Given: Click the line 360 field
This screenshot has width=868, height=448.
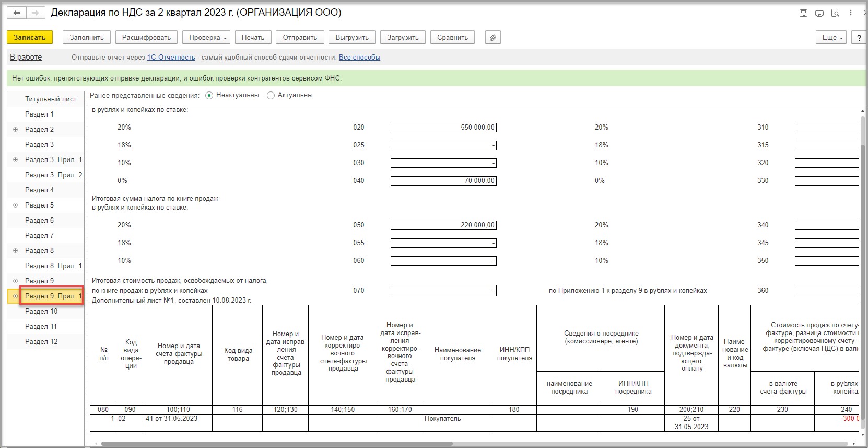Looking at the screenshot, I should (827, 291).
